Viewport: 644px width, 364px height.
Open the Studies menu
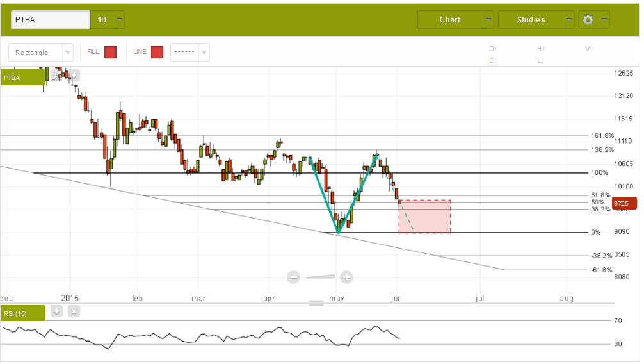click(536, 20)
